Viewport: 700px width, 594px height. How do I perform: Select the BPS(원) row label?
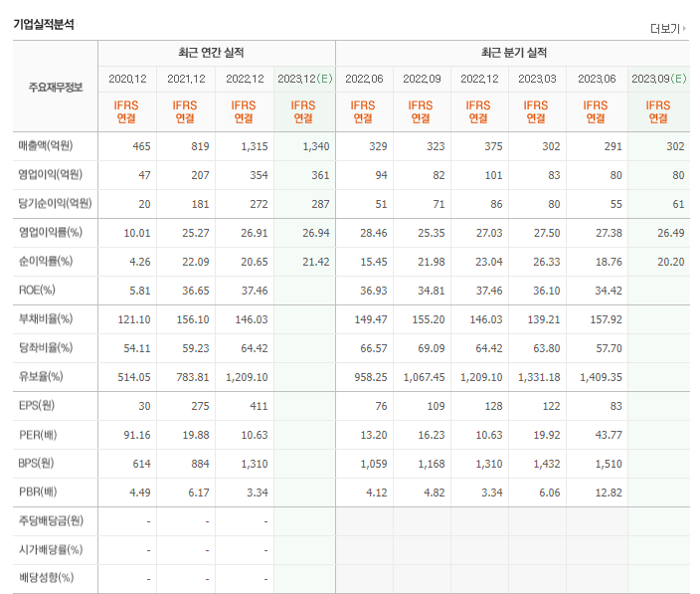pyautogui.click(x=36, y=463)
